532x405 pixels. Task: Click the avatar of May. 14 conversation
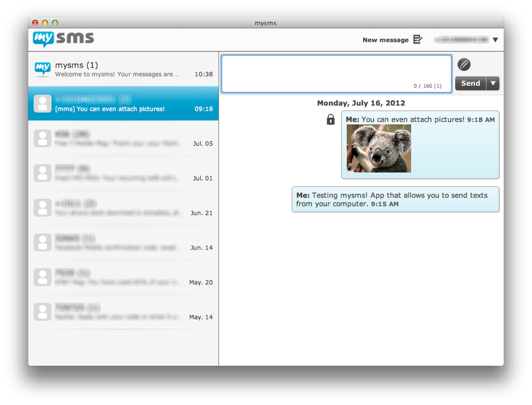(x=42, y=312)
